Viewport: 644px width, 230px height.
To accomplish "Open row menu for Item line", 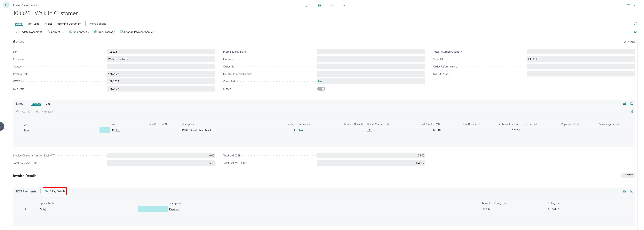I will 105,130.
